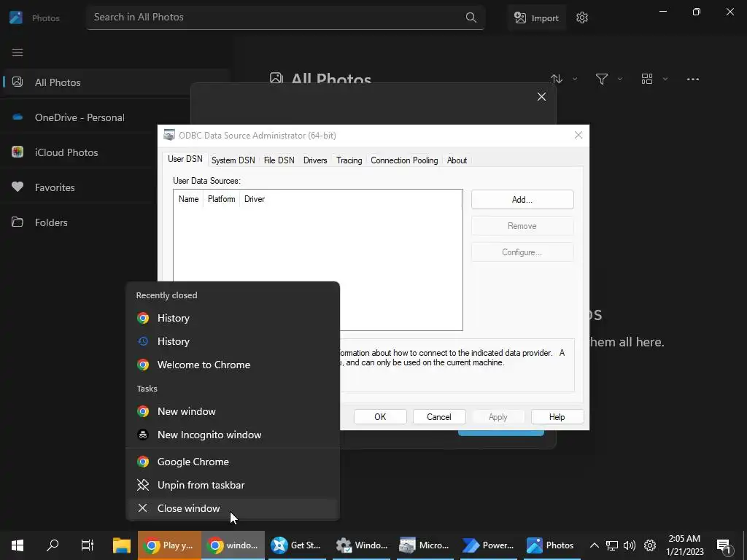Viewport: 747px width, 560px height.
Task: Open the three-dots more options in Photos
Action: point(693,79)
